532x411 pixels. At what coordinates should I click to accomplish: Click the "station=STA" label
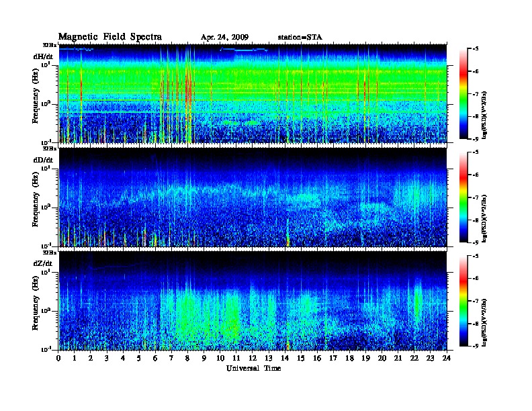tap(300, 38)
